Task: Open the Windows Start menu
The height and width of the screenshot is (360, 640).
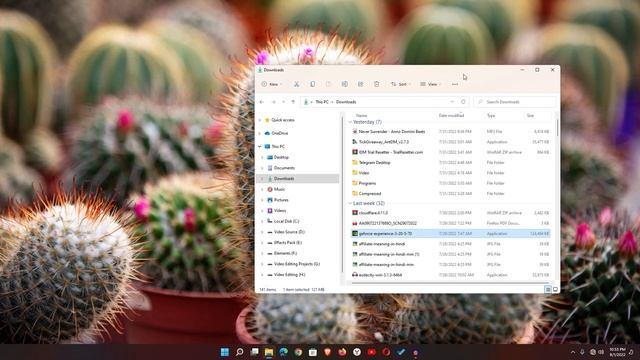Action: [x=225, y=352]
